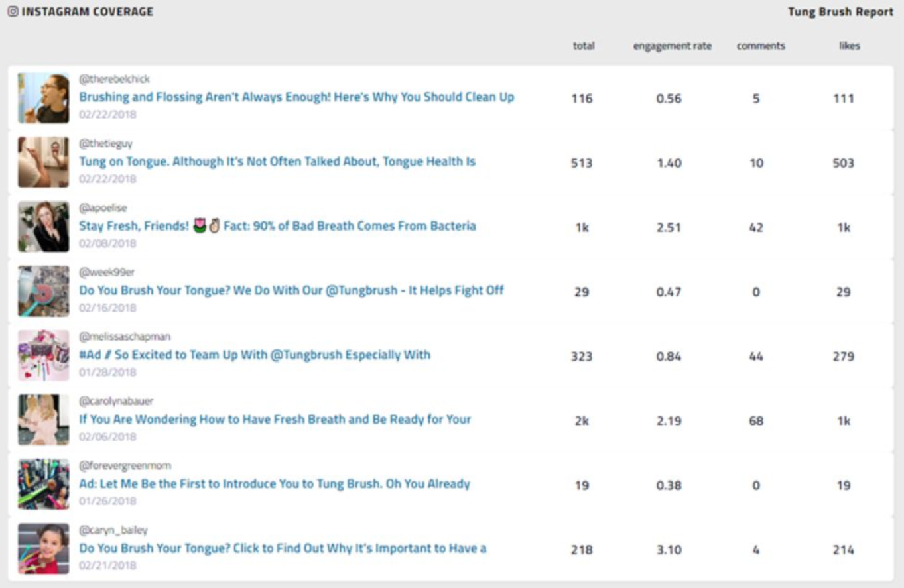Open the @thetieguy post thumbnail

[43, 162]
